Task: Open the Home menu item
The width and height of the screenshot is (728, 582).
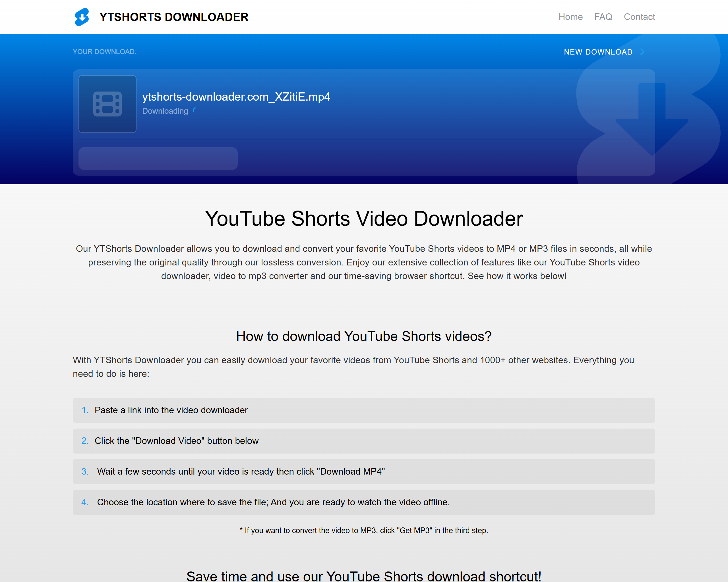Action: (571, 16)
